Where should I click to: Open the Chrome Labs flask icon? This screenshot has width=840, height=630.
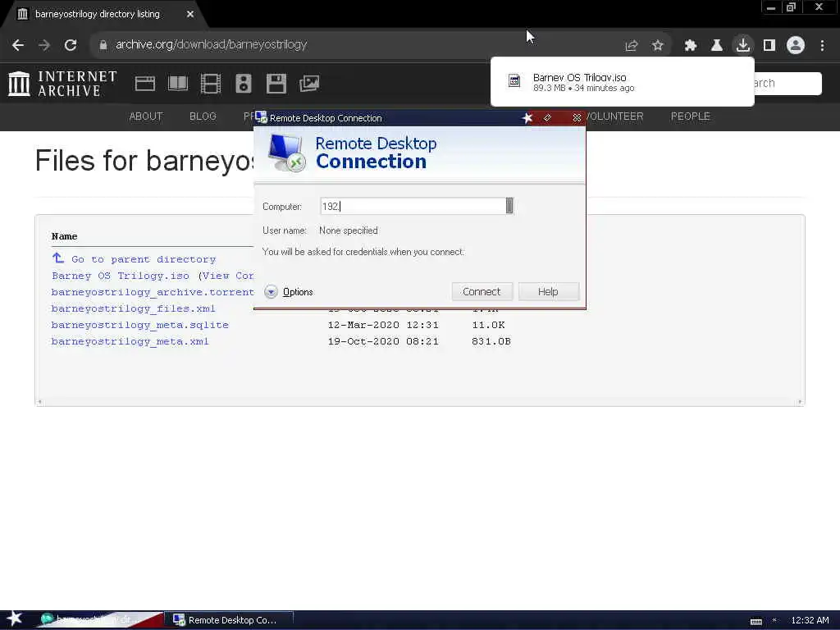click(716, 46)
